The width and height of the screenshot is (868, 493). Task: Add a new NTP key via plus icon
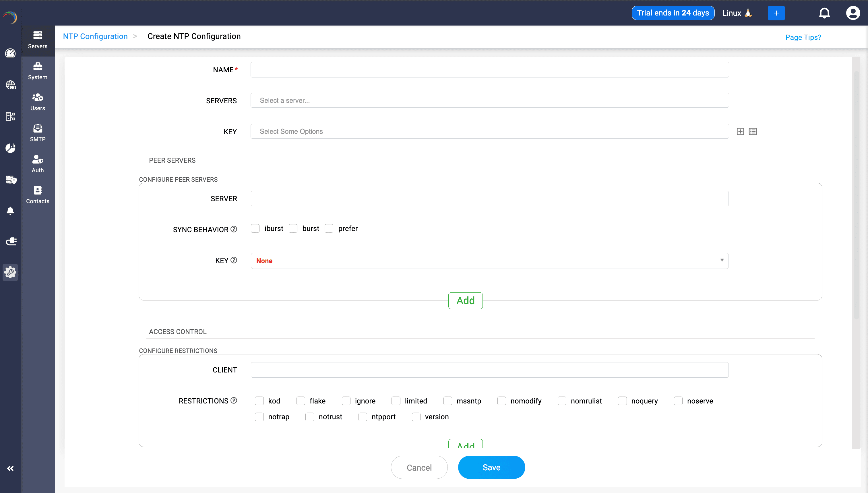tap(740, 131)
